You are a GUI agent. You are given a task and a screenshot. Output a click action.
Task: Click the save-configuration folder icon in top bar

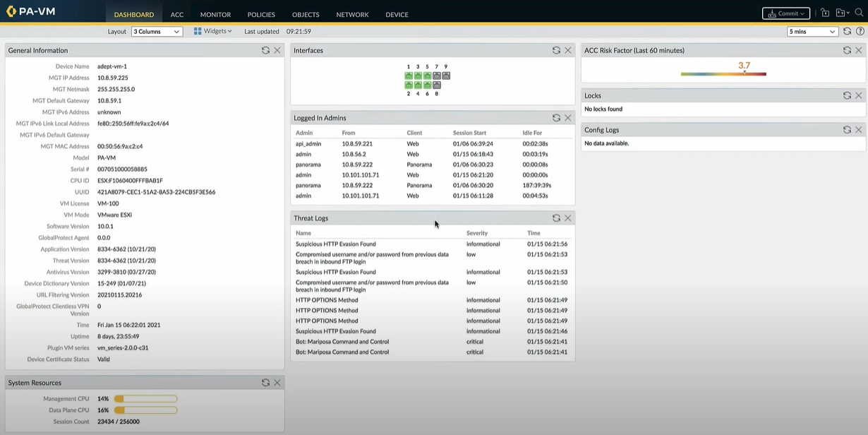pos(840,12)
